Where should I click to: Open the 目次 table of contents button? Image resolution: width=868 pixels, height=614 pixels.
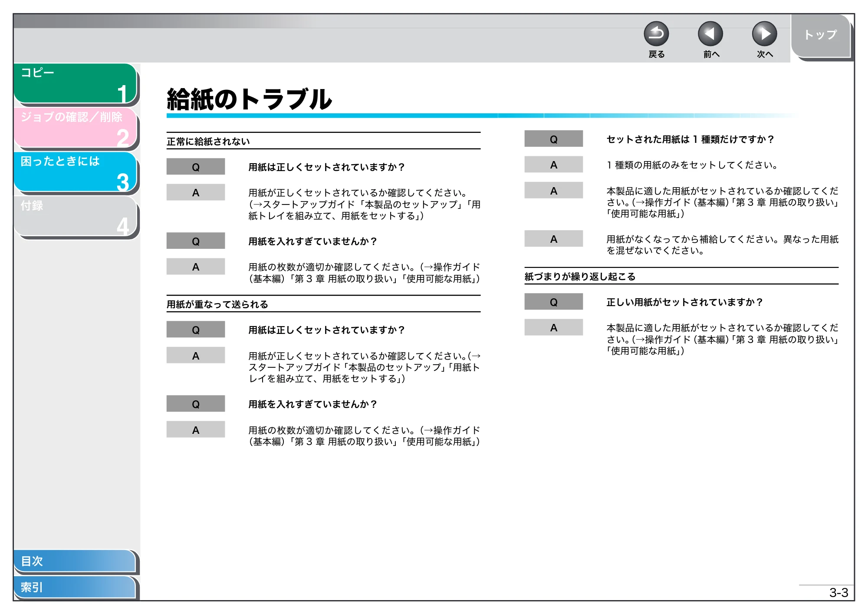pos(75,561)
